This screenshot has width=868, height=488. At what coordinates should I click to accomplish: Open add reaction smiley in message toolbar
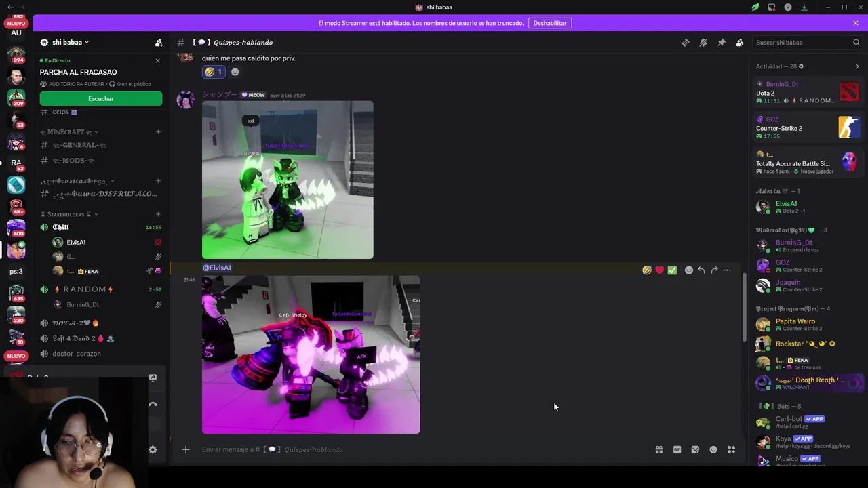click(x=689, y=270)
